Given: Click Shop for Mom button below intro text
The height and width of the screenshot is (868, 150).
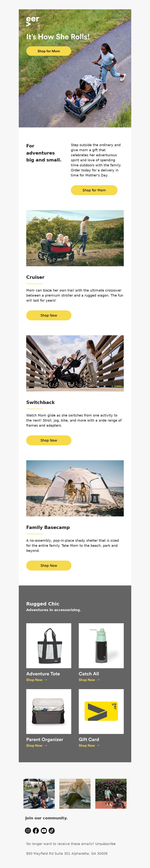Looking at the screenshot, I should [94, 190].
